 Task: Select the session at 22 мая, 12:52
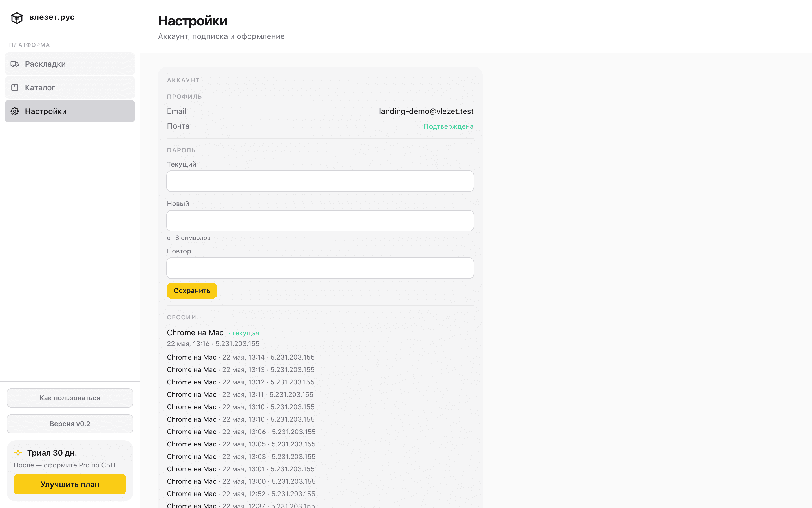(241, 494)
